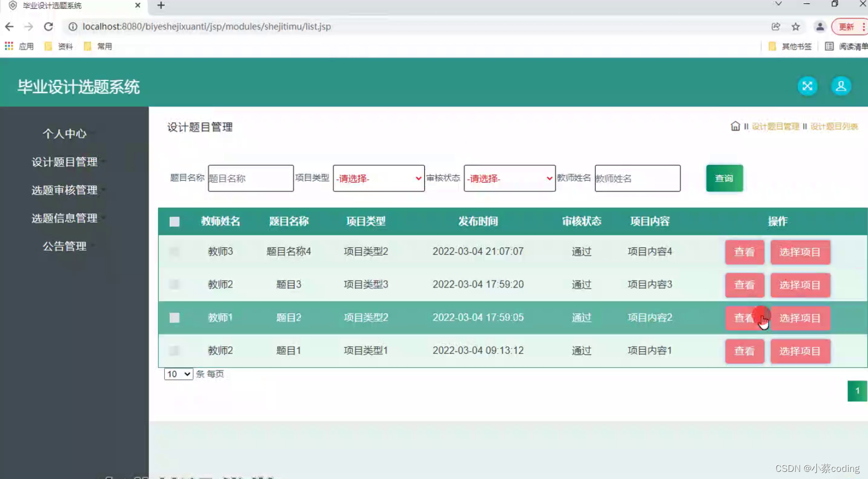Open 个人中心 in sidebar
The width and height of the screenshot is (868, 479).
click(64, 134)
